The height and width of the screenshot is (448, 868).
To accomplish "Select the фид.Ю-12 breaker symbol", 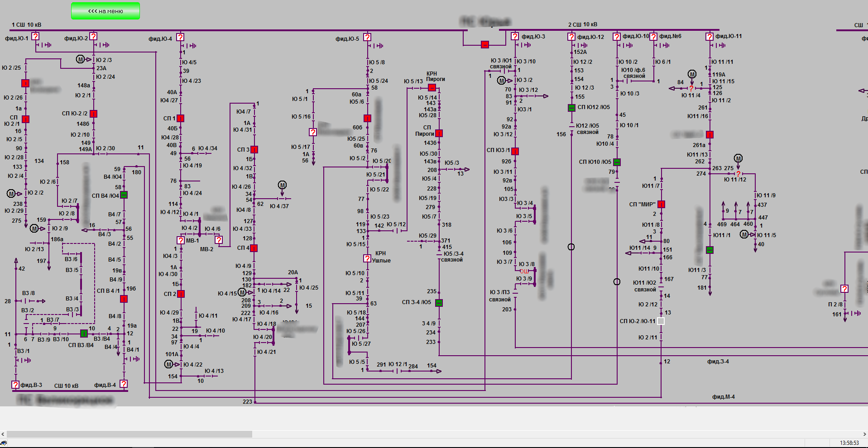I will (x=571, y=37).
